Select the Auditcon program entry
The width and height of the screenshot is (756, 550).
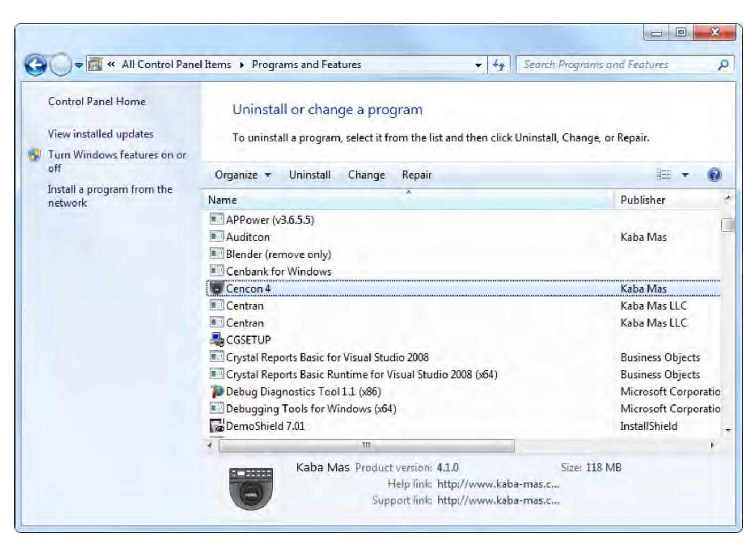[x=248, y=237]
